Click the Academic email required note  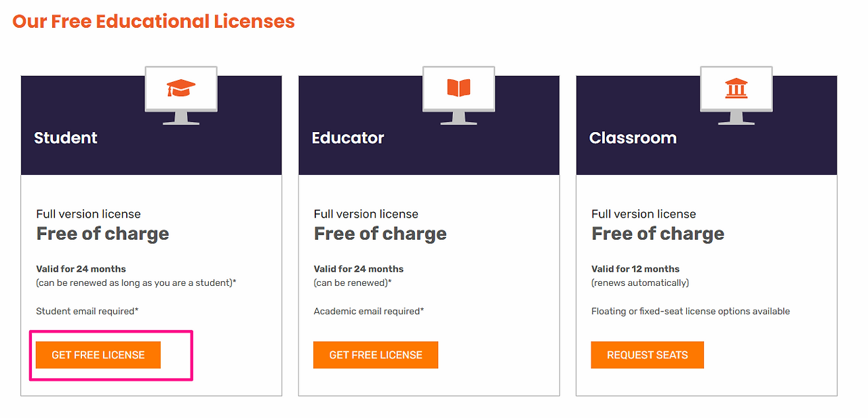tap(369, 312)
